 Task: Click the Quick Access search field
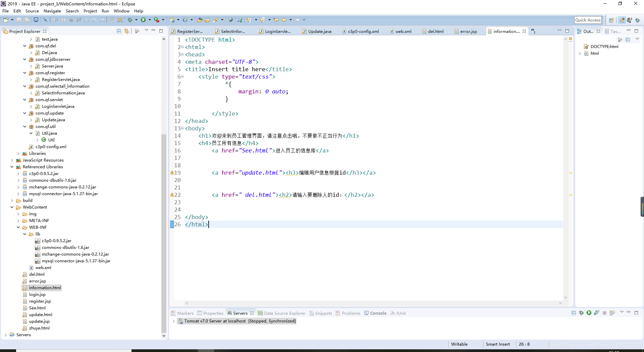click(x=588, y=20)
